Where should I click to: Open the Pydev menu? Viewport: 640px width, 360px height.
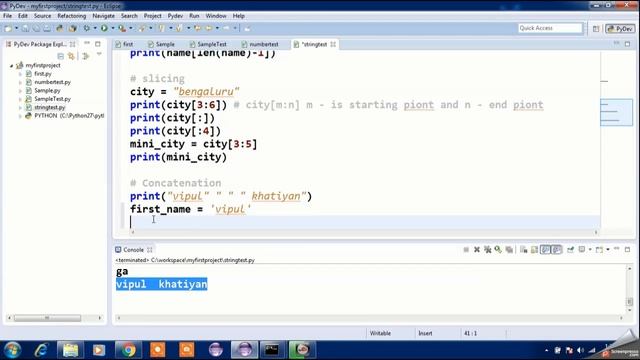click(175, 16)
